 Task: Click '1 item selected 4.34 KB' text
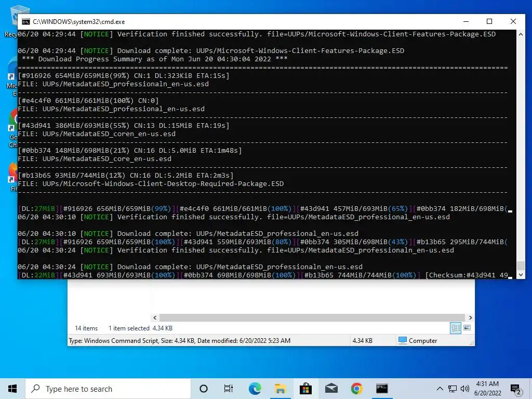(140, 328)
